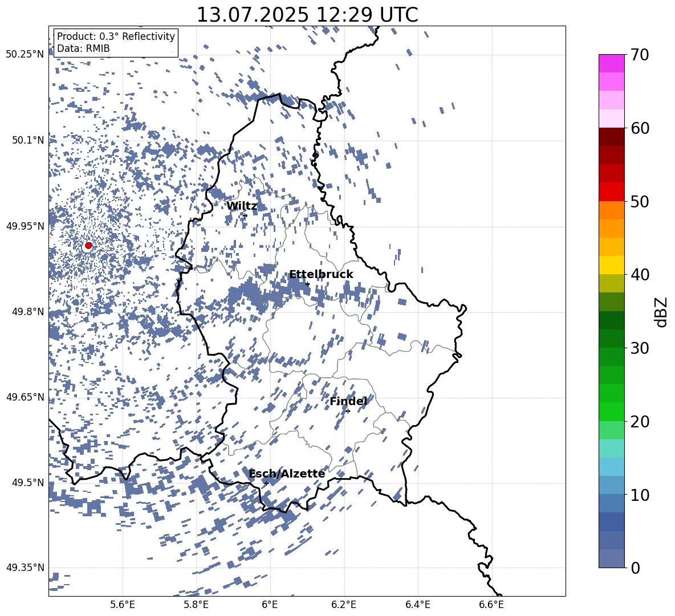Click the Ettelbruck location cross marker
Viewport: 675px width, 616px height.
(x=307, y=284)
